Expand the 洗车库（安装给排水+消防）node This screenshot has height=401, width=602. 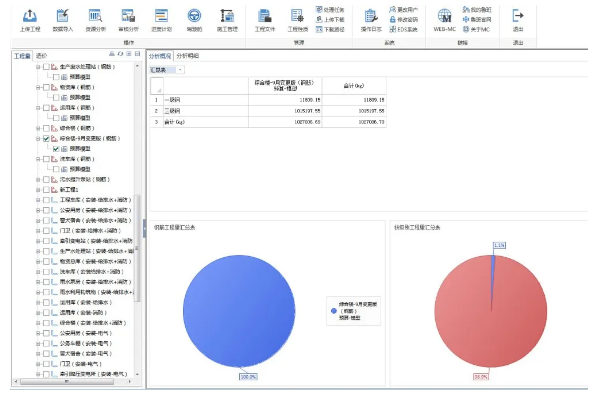[38, 272]
